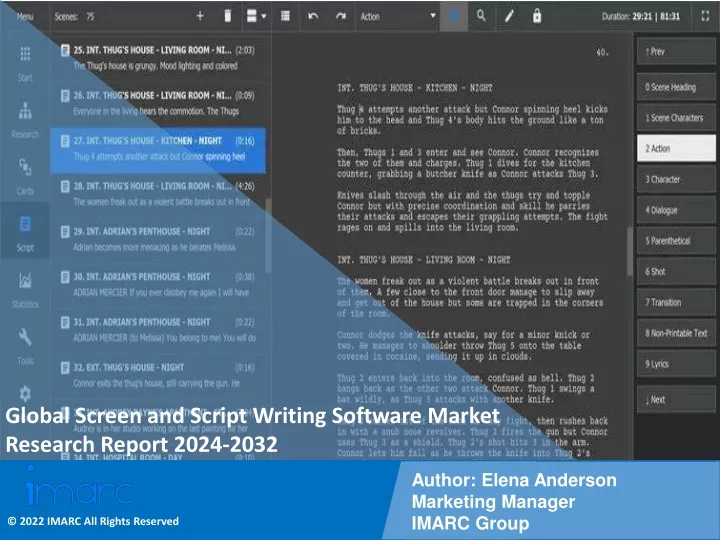Viewport: 720px width, 540px height.
Task: Click the pencil edit icon
Action: tap(509, 16)
